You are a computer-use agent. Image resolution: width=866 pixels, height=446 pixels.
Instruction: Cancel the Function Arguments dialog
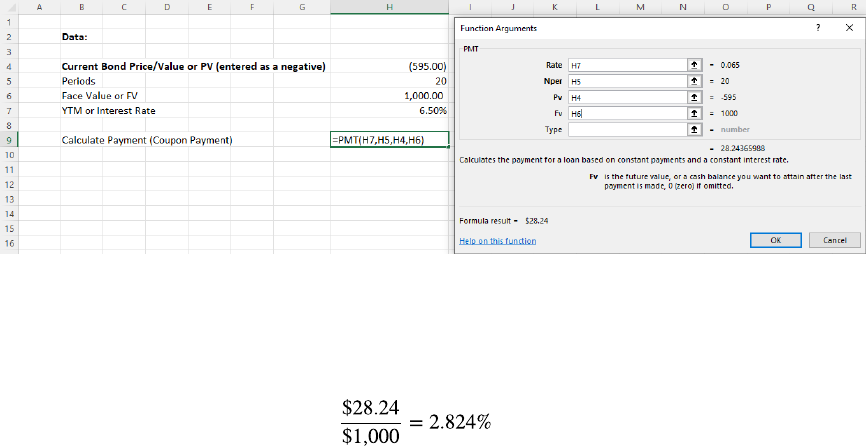click(834, 240)
